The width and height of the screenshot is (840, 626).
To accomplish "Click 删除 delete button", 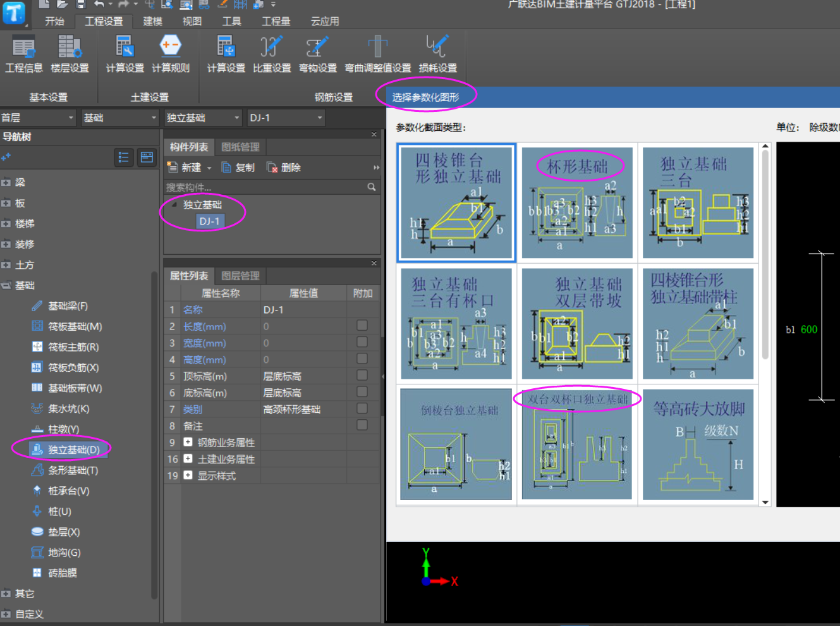I will (283, 168).
